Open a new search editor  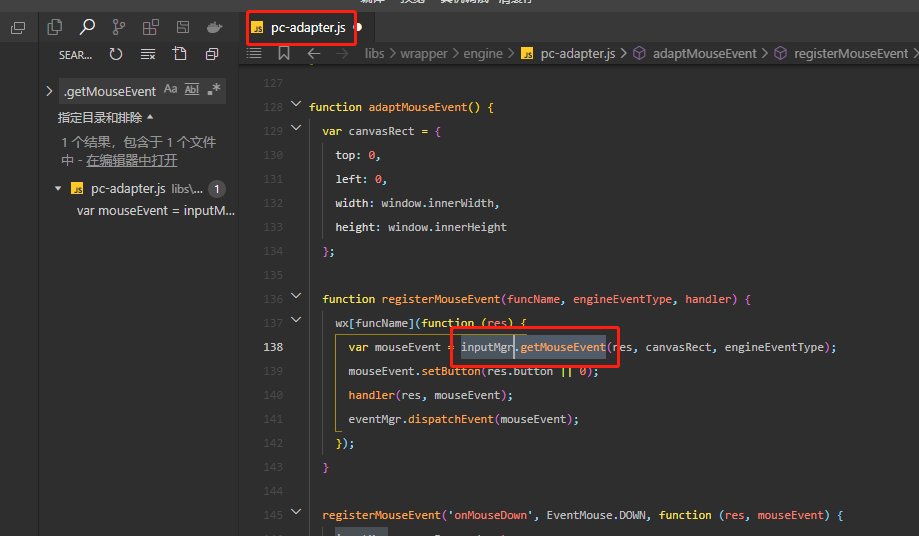click(180, 54)
